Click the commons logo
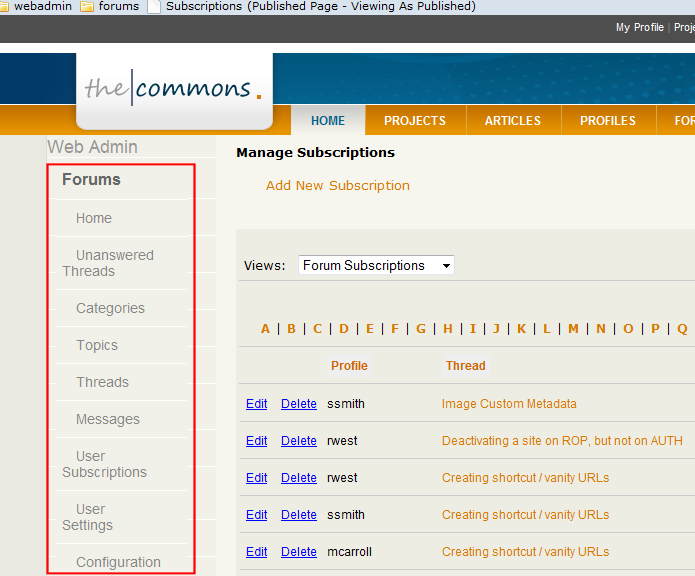695x576 pixels. click(173, 88)
